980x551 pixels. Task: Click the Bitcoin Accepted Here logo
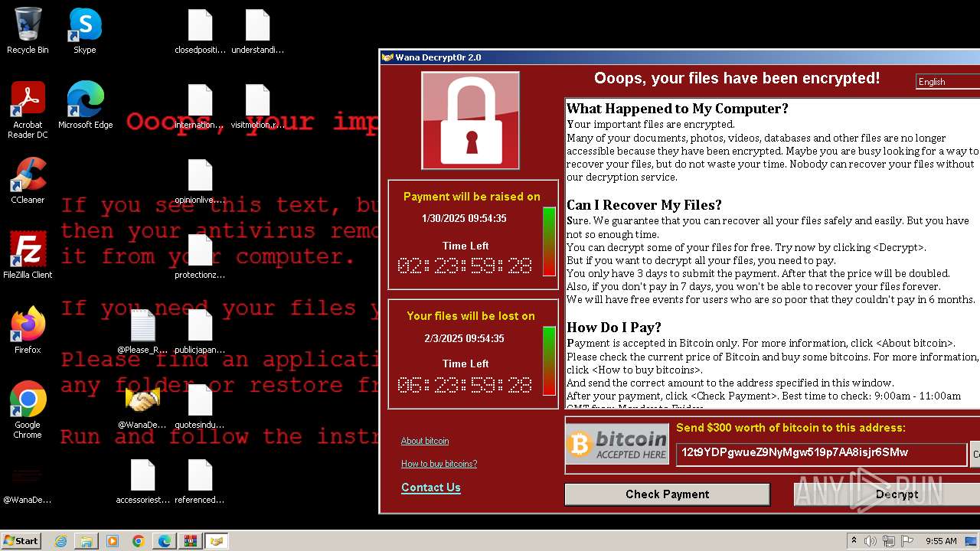pyautogui.click(x=617, y=444)
